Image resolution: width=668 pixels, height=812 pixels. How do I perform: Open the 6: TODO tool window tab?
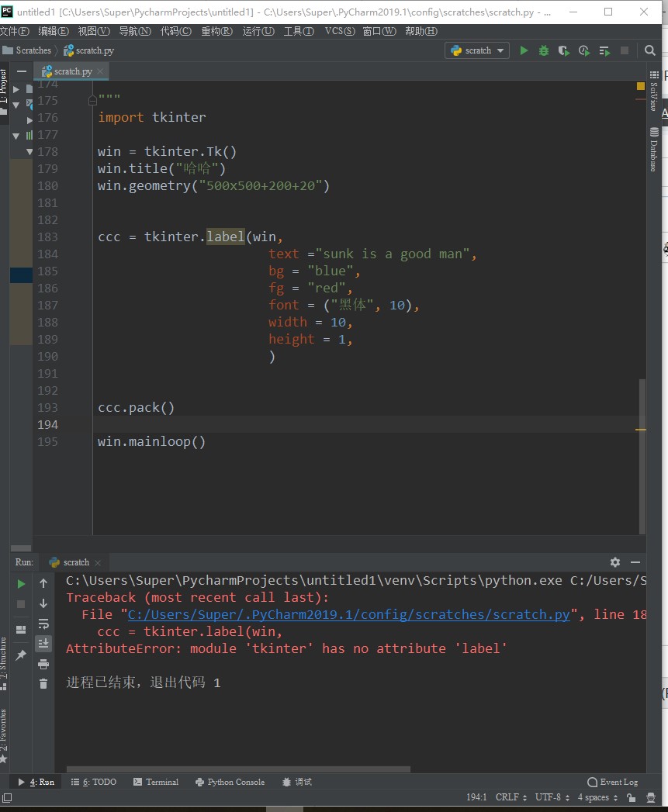click(94, 782)
